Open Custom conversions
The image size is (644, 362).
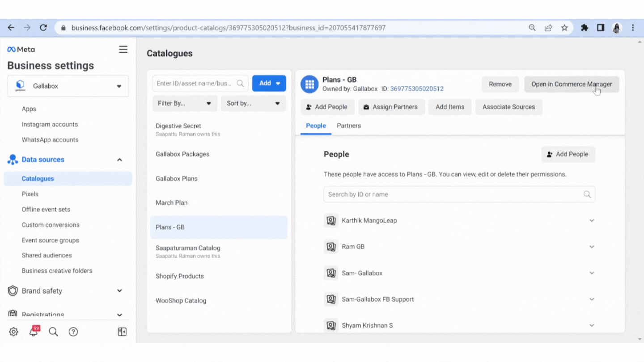(51, 225)
